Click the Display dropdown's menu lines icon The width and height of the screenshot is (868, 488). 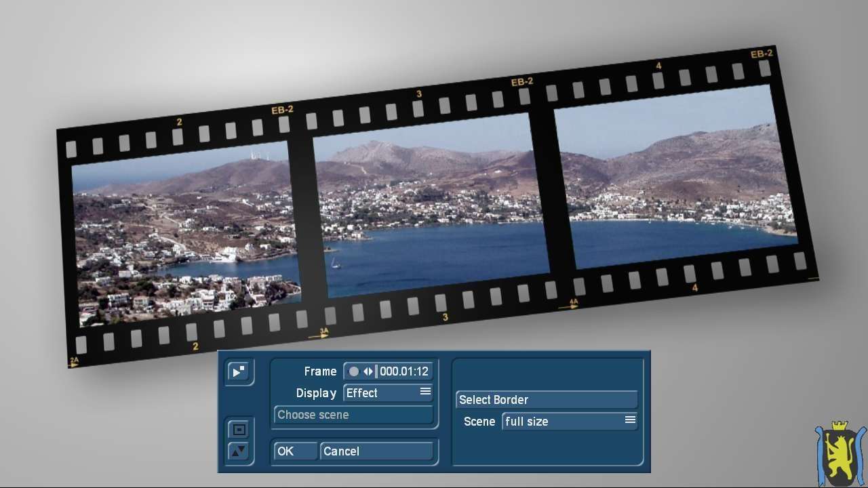(425, 392)
